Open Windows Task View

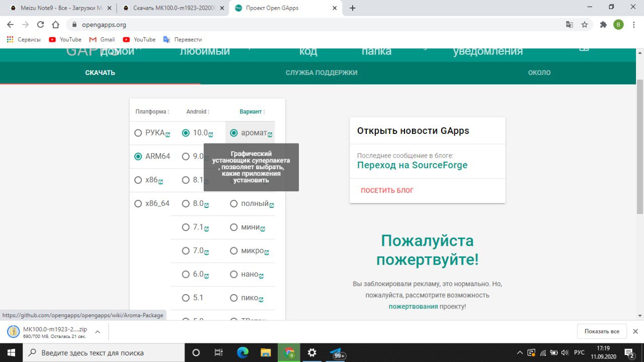pos(218,352)
